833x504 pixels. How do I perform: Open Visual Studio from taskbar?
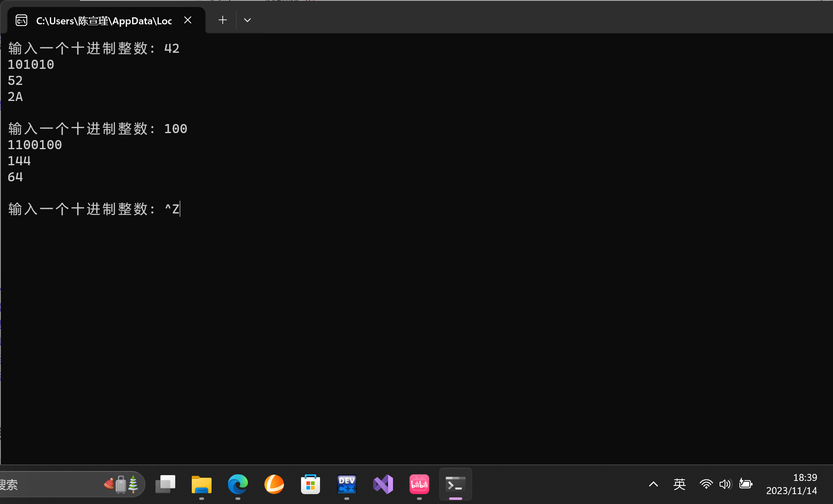383,484
